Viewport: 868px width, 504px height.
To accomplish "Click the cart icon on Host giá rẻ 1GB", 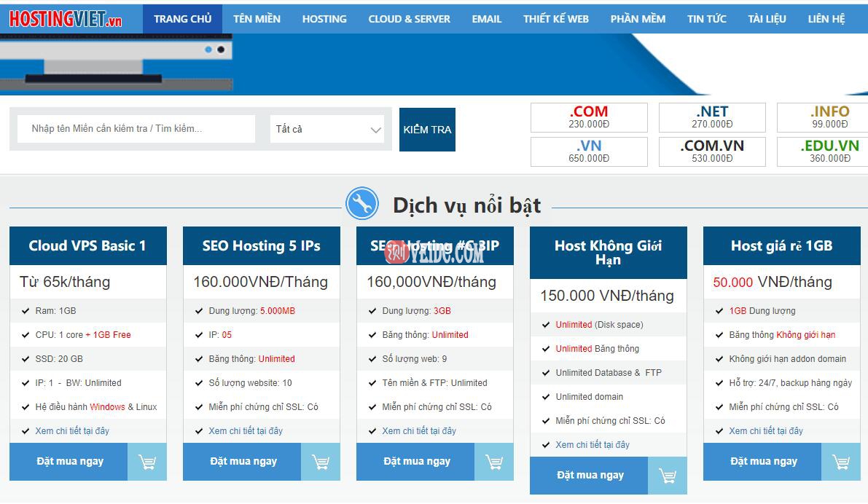I will point(841,462).
